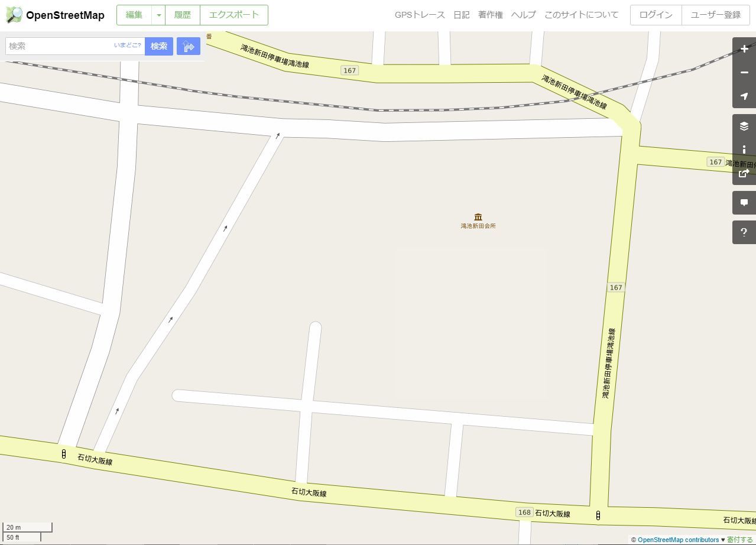
Task: Click the 鴻池新田会所 museum marker
Action: 478,217
